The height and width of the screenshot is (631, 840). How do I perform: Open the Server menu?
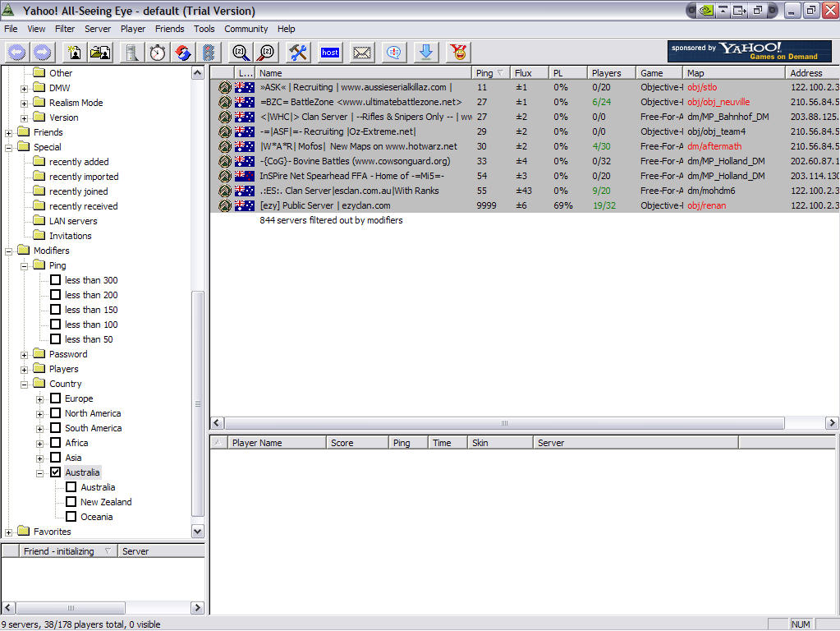pos(98,29)
